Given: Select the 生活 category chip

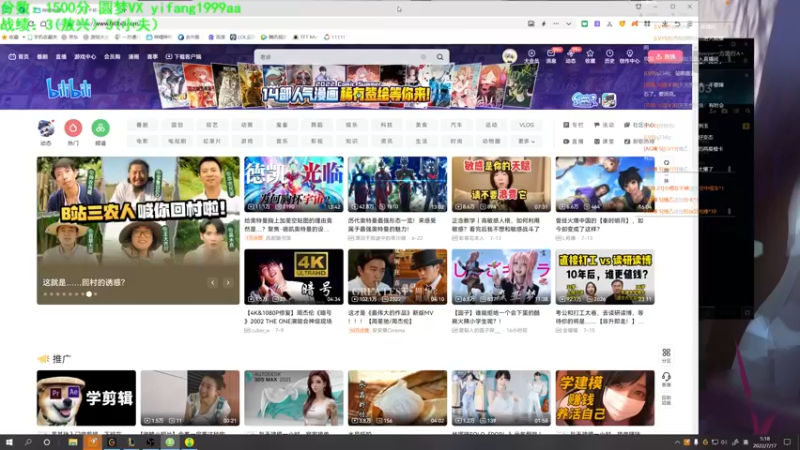Looking at the screenshot, I should [421, 141].
